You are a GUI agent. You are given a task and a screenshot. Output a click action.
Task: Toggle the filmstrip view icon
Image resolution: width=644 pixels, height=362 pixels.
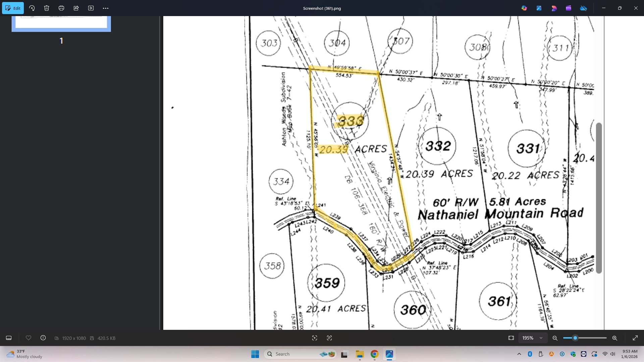[9, 338]
